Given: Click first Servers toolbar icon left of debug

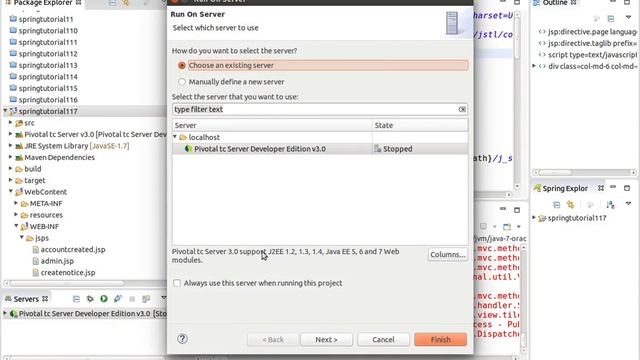Looking at the screenshot, I should click(76, 299).
